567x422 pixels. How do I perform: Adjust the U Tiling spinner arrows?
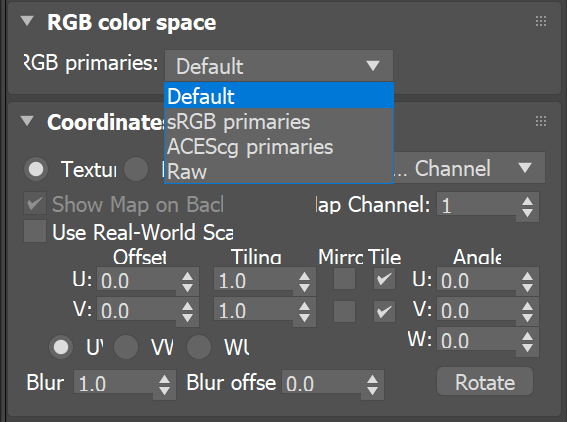pyautogui.click(x=304, y=282)
